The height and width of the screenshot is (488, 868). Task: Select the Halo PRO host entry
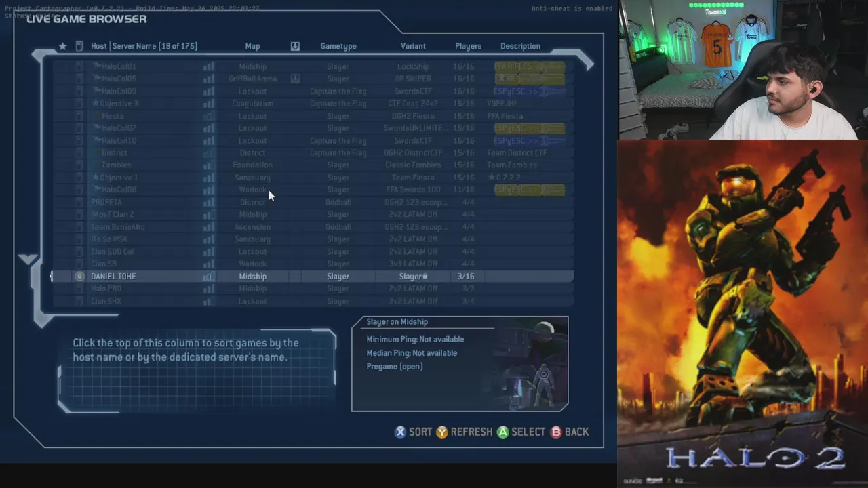pyautogui.click(x=106, y=289)
